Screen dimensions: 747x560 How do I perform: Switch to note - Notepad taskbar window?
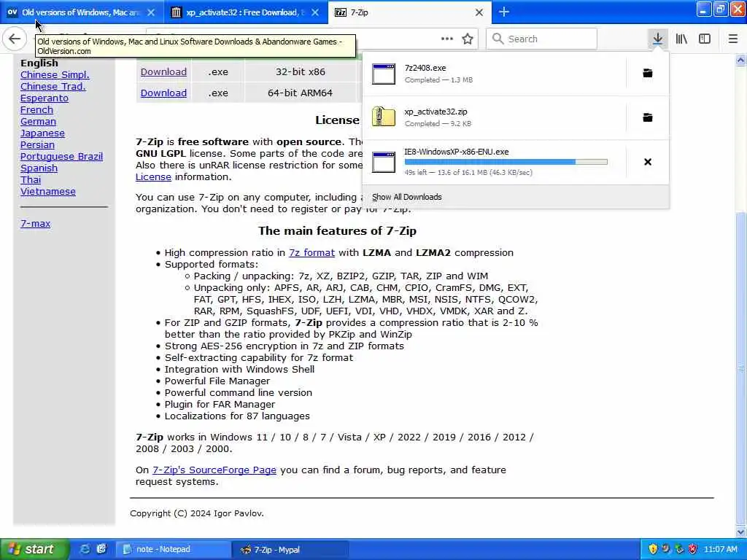click(x=172, y=550)
